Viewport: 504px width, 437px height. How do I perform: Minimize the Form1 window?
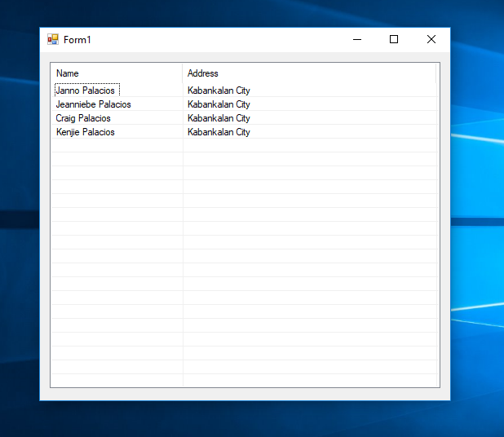coord(356,39)
